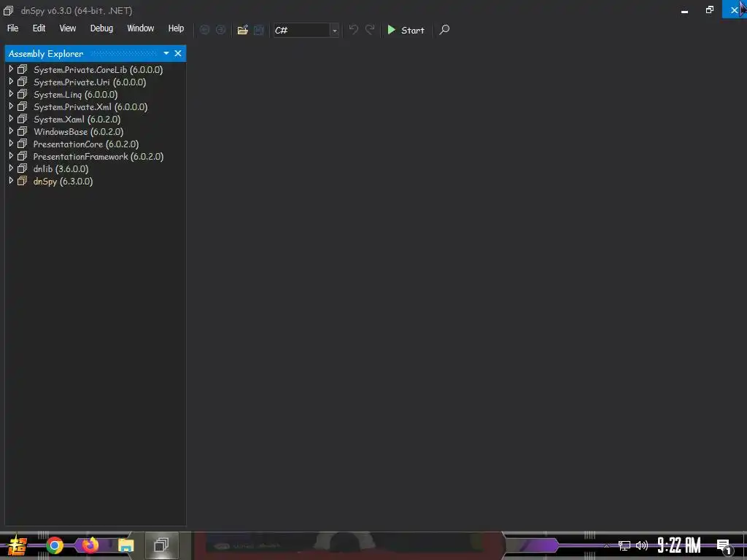Select System.Private.CoreLib (6.0.0.0) in tree
The height and width of the screenshot is (560, 747).
coord(98,70)
